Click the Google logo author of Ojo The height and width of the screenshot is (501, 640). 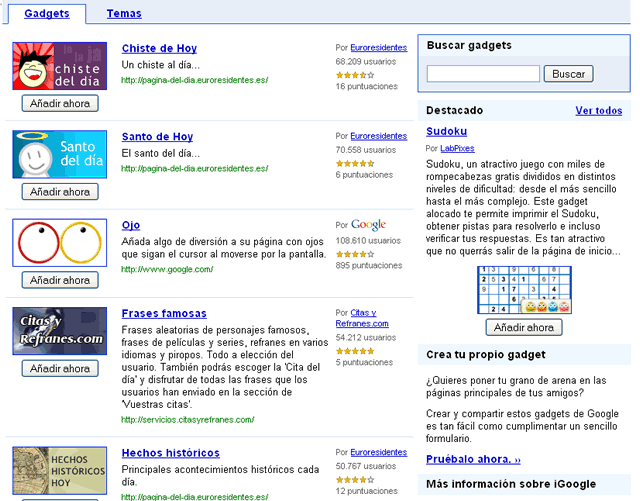click(x=369, y=225)
